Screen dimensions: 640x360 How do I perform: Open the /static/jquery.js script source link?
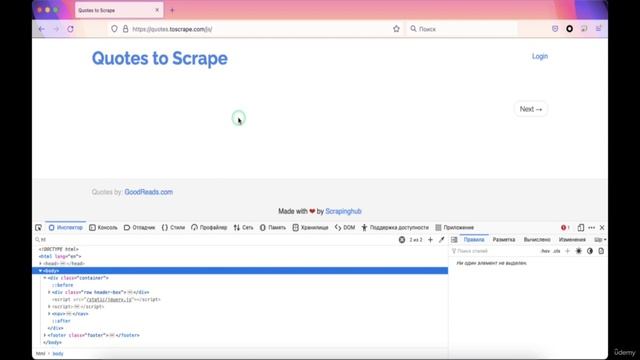(109, 300)
